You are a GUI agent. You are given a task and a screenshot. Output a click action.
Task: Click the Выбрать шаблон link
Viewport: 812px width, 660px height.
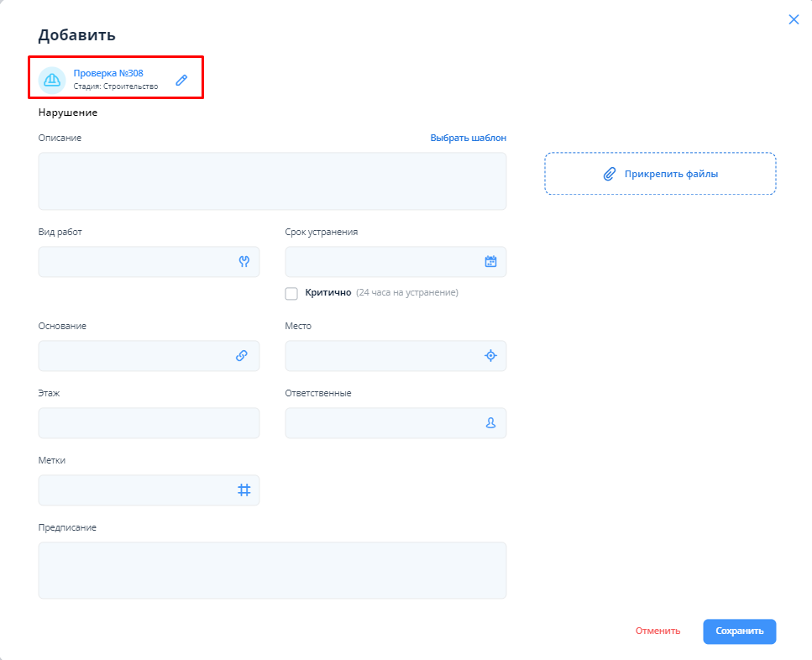click(468, 138)
